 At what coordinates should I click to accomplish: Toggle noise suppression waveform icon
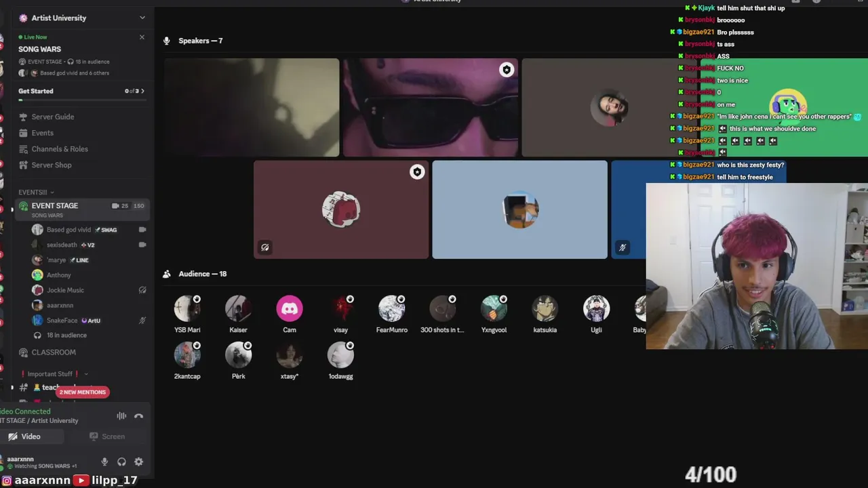click(x=121, y=416)
